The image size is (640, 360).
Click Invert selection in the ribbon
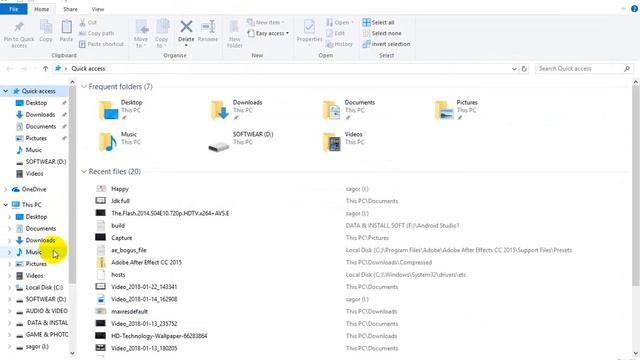pyautogui.click(x=386, y=44)
